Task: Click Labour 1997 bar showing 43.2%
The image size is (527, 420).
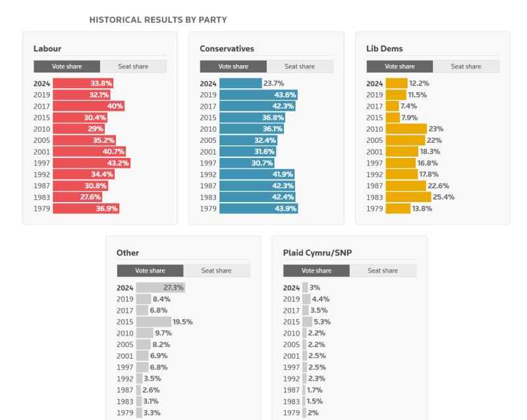Action: pyautogui.click(x=92, y=163)
